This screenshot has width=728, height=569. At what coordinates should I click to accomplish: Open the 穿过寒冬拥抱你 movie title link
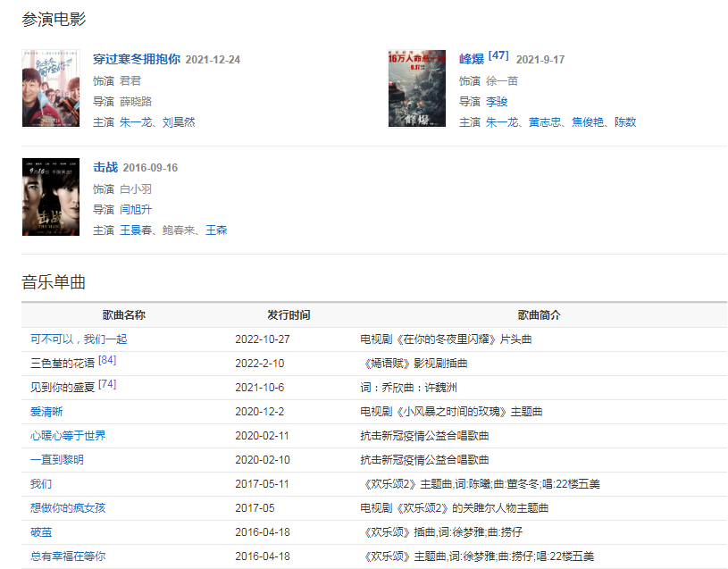point(137,60)
